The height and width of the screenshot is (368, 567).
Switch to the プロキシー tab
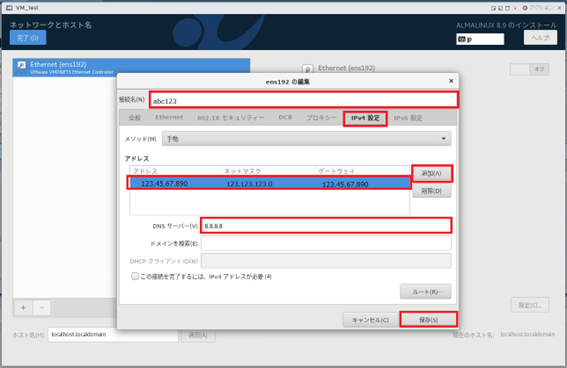[321, 117]
